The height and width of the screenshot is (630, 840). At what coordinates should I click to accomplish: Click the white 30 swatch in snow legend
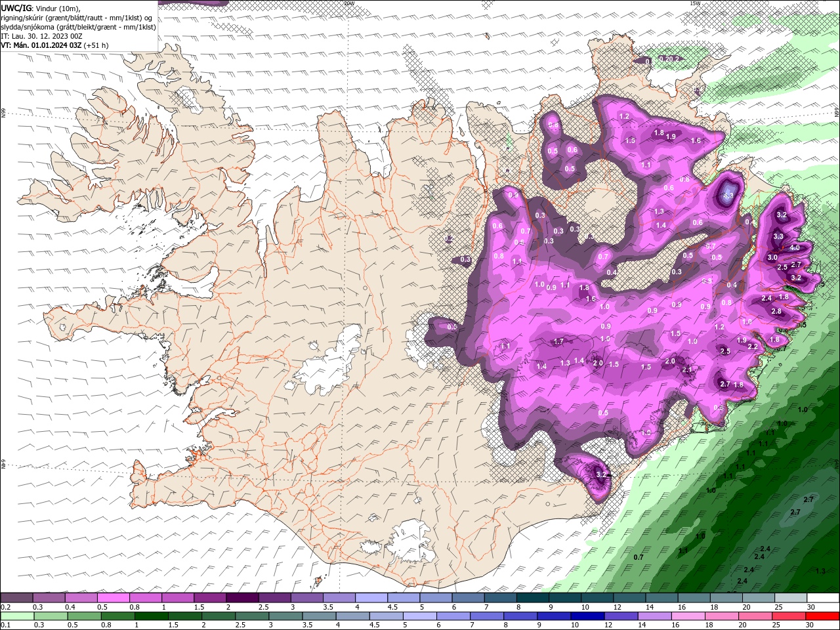click(822, 598)
